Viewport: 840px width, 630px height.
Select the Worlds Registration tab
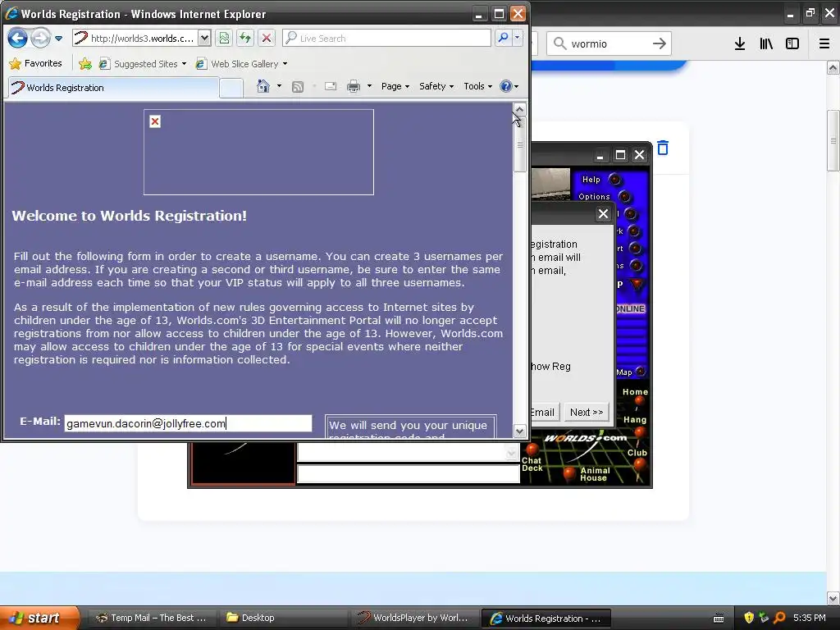click(113, 87)
